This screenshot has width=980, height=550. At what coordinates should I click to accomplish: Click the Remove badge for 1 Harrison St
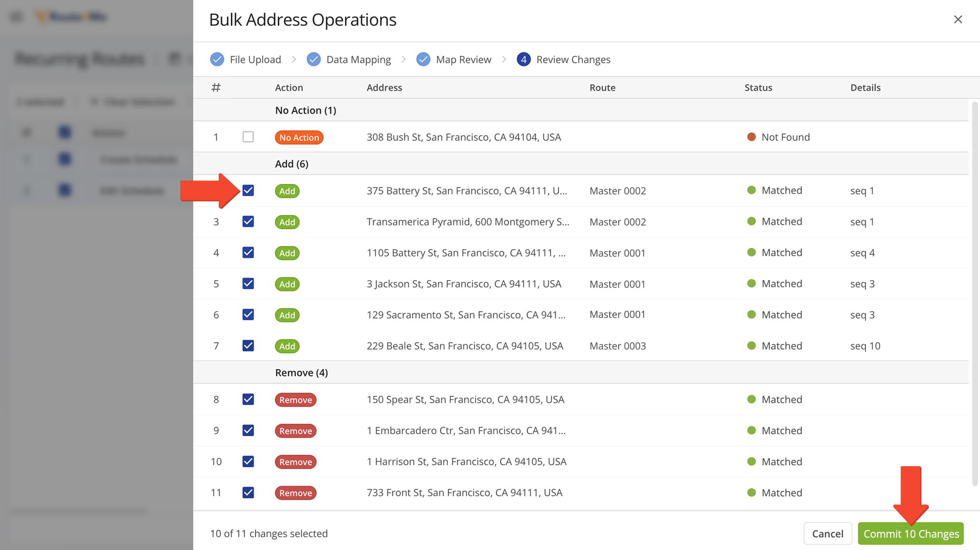(x=295, y=462)
